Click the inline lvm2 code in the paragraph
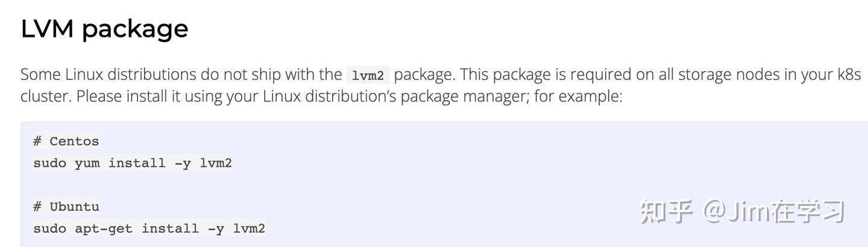Screen dimensions: 868x247 pos(368,75)
